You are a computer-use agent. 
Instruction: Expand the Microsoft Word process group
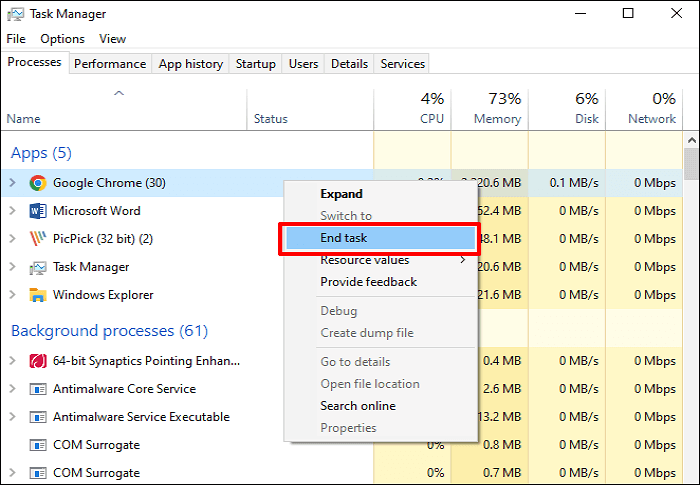click(12, 211)
